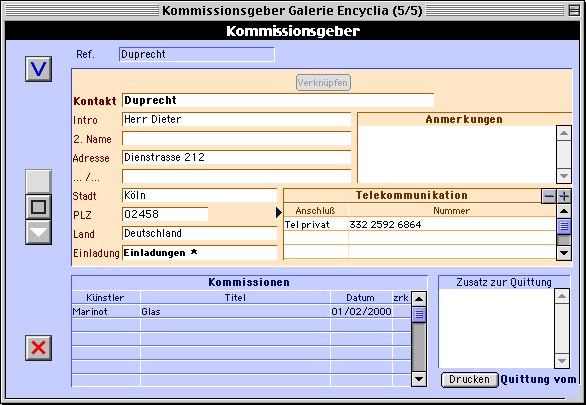Click the blue V validate button
The width and height of the screenshot is (586, 405).
click(38, 69)
